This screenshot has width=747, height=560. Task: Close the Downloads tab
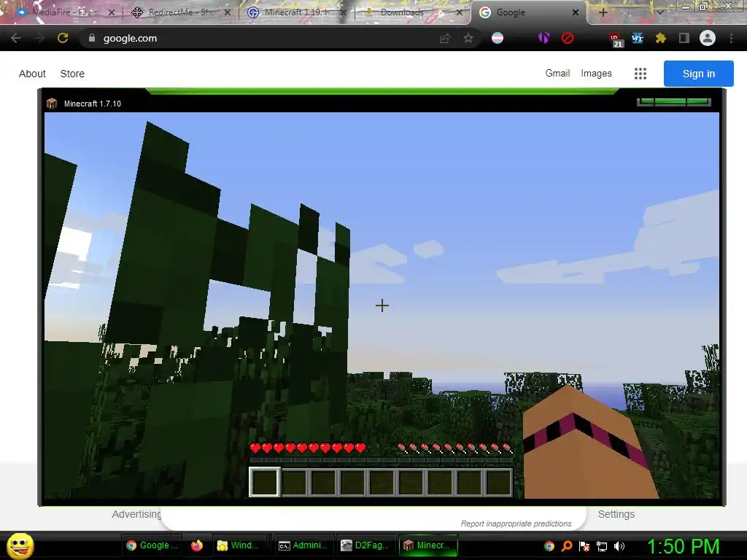pyautogui.click(x=460, y=12)
